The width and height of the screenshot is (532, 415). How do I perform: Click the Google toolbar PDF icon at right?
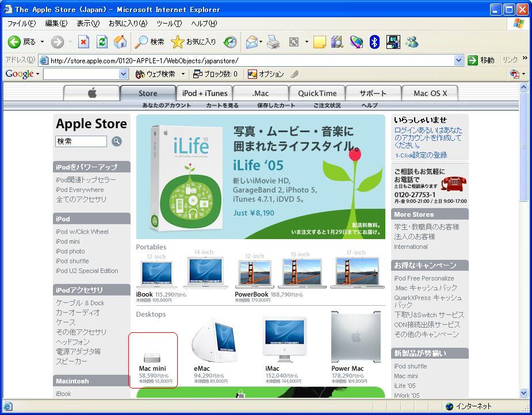click(x=515, y=74)
